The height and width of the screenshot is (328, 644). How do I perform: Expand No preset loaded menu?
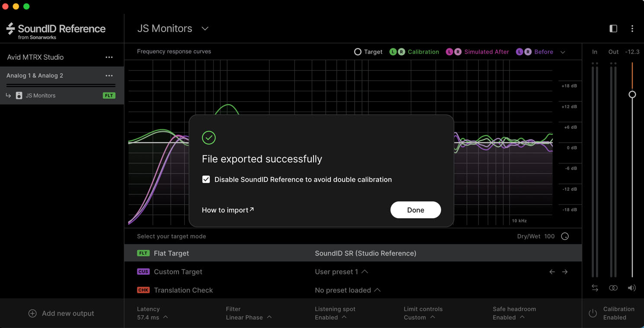coord(377,290)
